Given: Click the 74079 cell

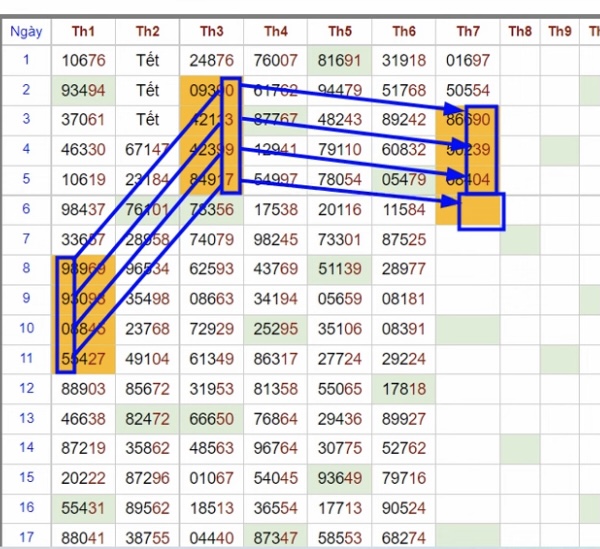Looking at the screenshot, I should click(x=212, y=240).
